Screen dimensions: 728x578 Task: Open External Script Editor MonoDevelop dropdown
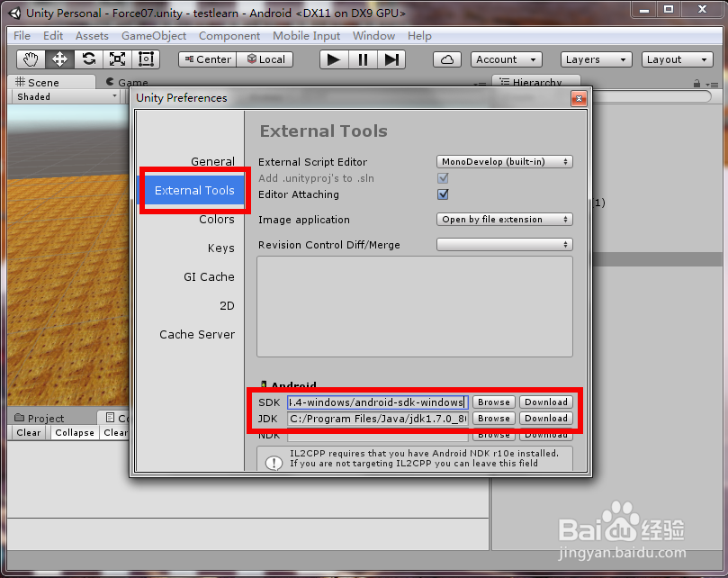[x=504, y=161]
